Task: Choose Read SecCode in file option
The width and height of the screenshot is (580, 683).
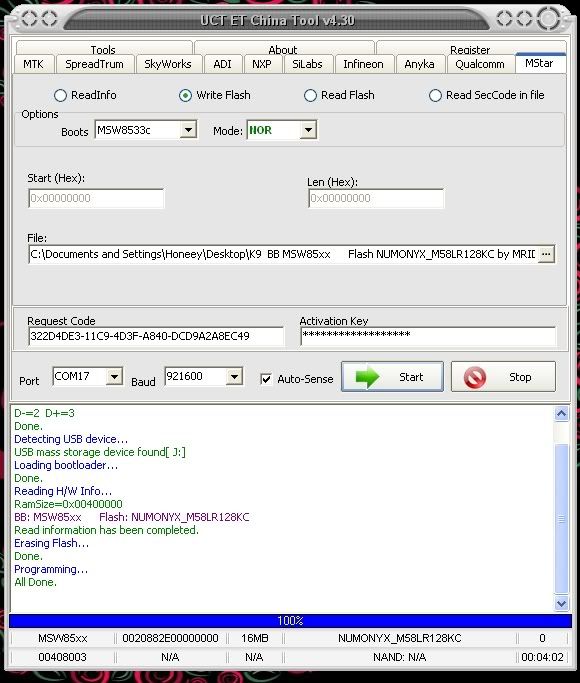Action: click(x=435, y=95)
